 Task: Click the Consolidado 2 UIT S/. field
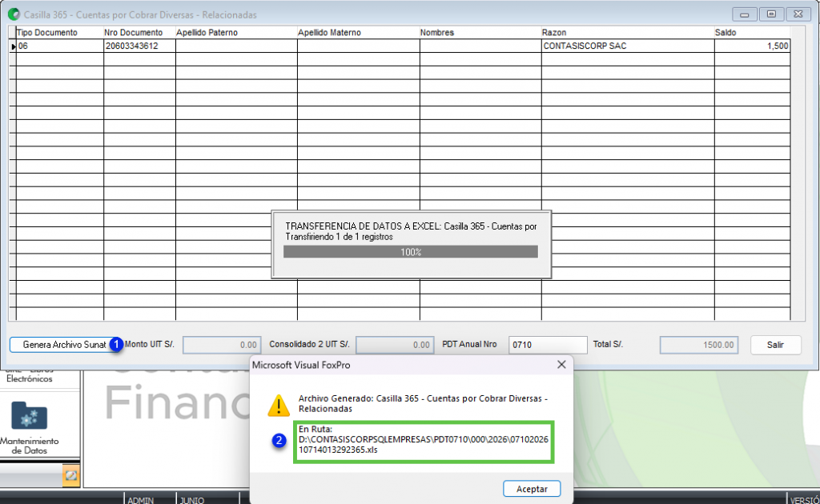395,345
